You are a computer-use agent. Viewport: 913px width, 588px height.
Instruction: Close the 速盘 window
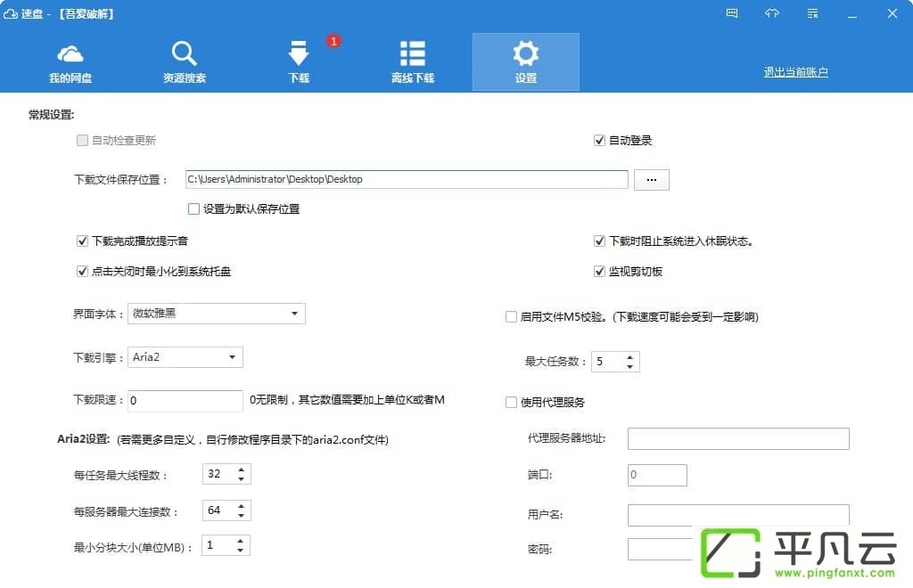[892, 13]
